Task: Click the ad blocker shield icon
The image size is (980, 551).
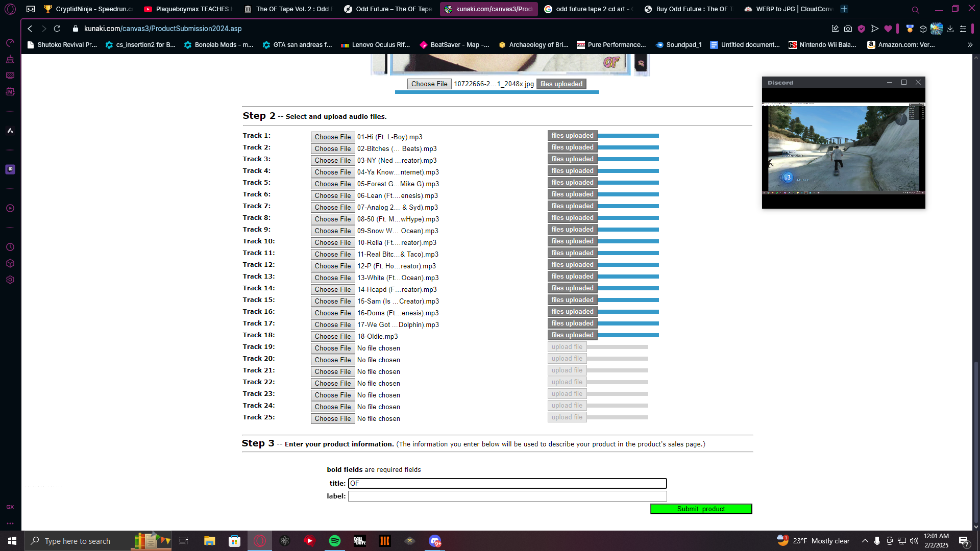Action: [x=862, y=29]
